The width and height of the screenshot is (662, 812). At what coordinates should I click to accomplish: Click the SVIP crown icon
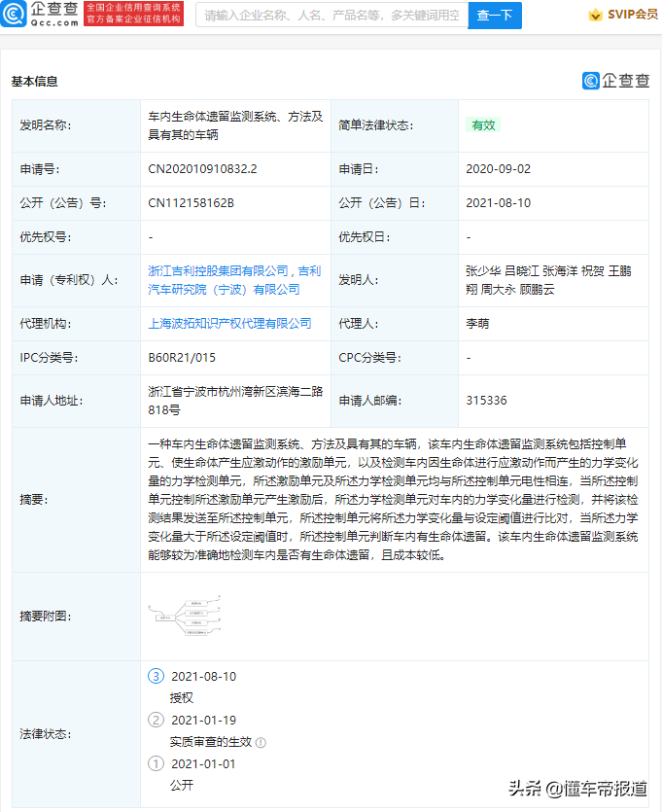(596, 15)
